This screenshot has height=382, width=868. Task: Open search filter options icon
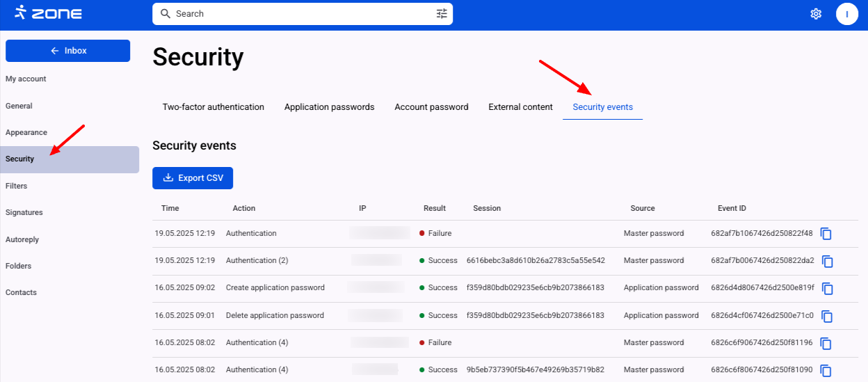[442, 14]
